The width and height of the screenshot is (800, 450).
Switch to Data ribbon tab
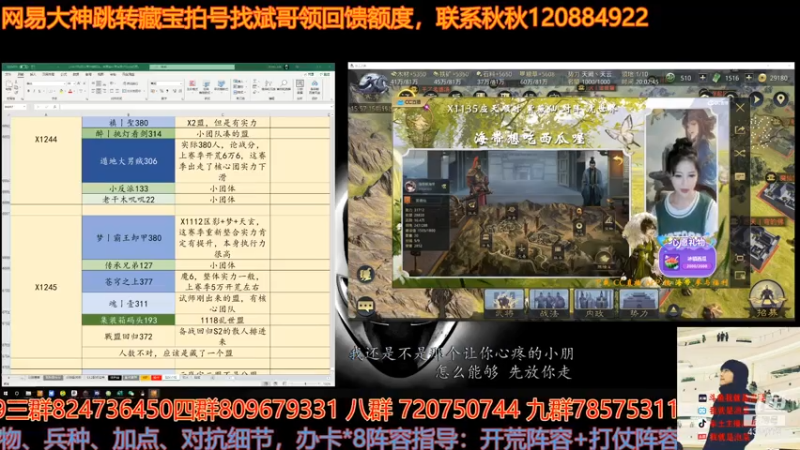click(x=76, y=74)
